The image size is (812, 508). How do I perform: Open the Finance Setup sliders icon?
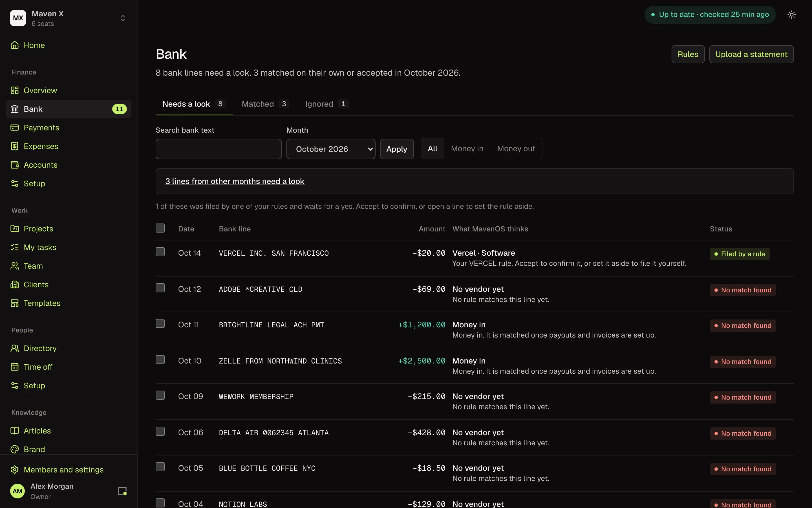pos(14,183)
